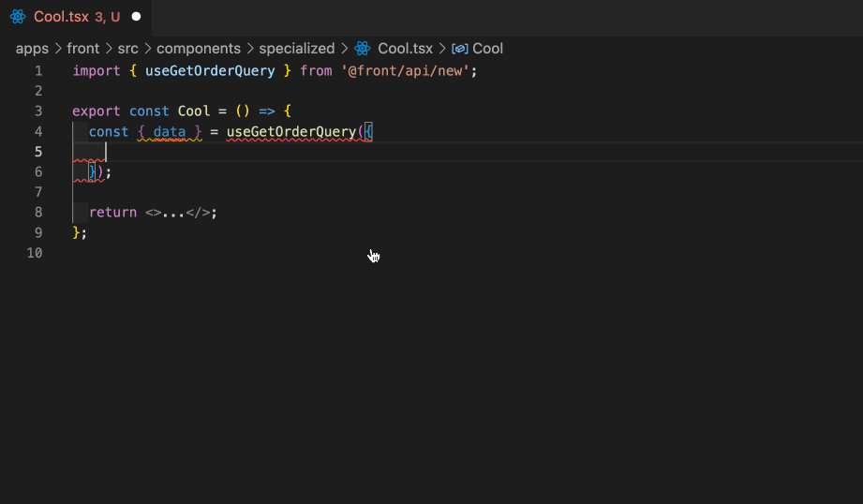Viewport: 863px width, 504px height.
Task: Click the '<>...</>' fragment on line 8
Action: click(x=177, y=213)
